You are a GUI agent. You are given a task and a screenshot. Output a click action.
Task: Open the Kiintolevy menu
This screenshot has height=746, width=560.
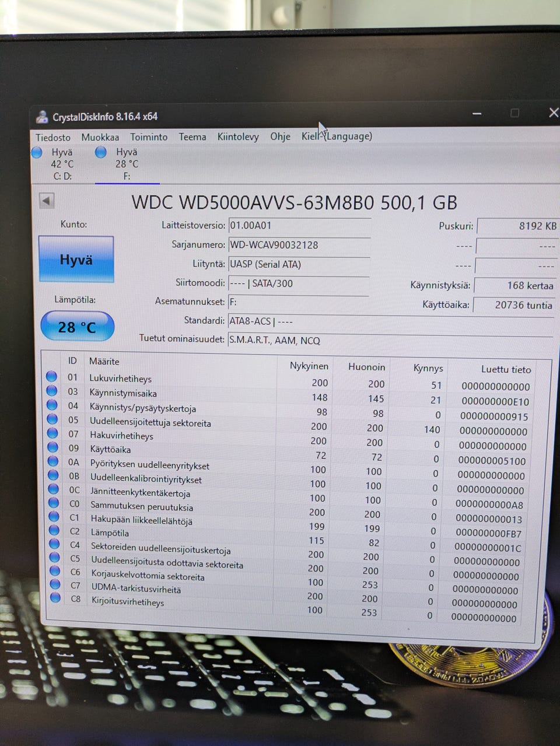click(238, 136)
